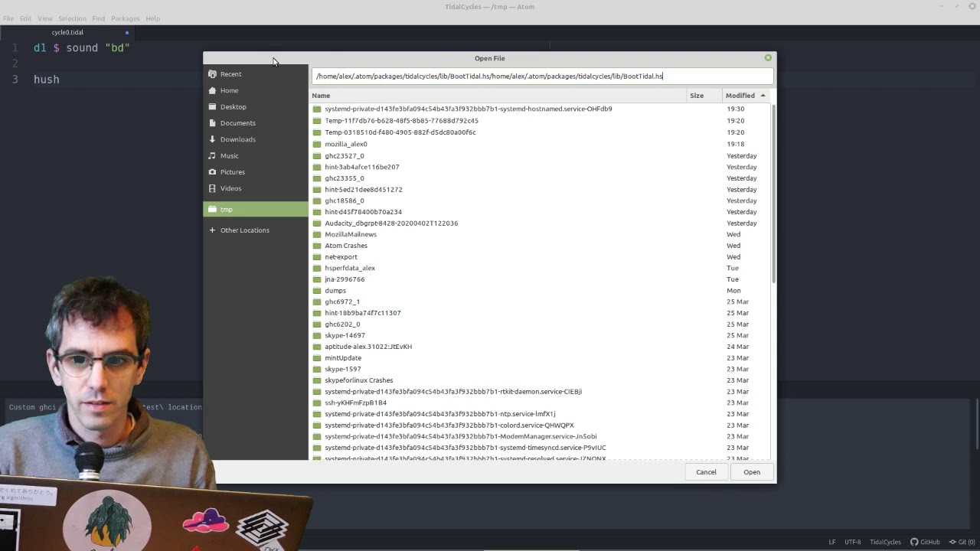Click the UTF-8 encoding indicator
Image resolution: width=980 pixels, height=551 pixels.
click(x=853, y=542)
